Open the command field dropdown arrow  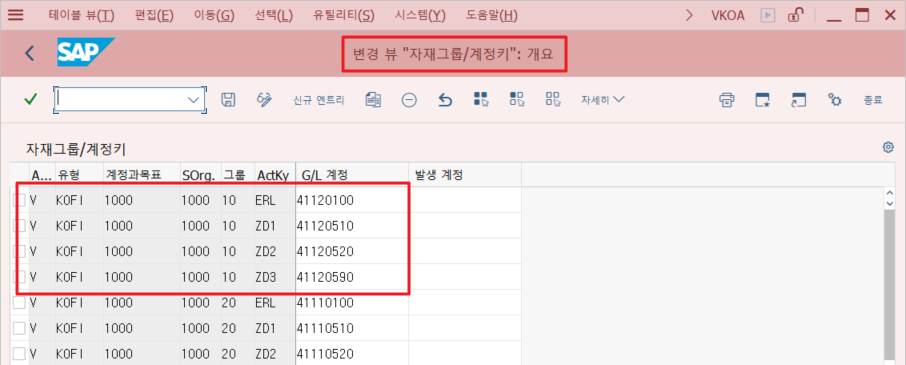click(193, 100)
